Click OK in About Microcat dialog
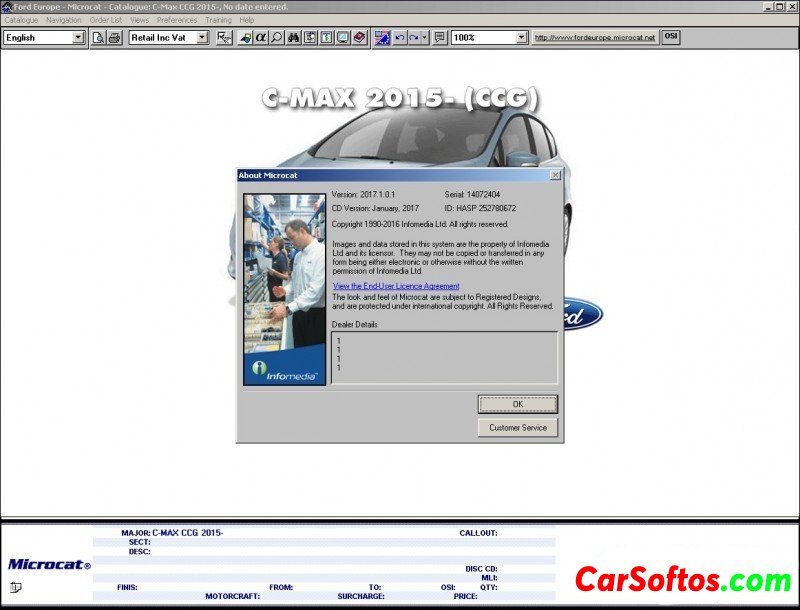This screenshot has height=610, width=800. tap(517, 404)
